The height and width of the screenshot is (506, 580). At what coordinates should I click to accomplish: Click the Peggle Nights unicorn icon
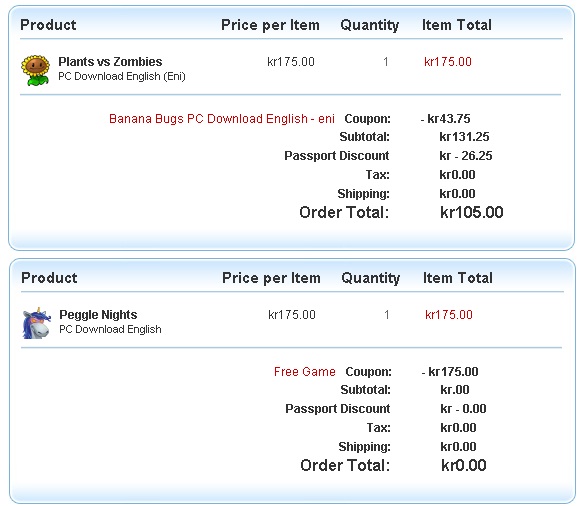(x=36, y=323)
